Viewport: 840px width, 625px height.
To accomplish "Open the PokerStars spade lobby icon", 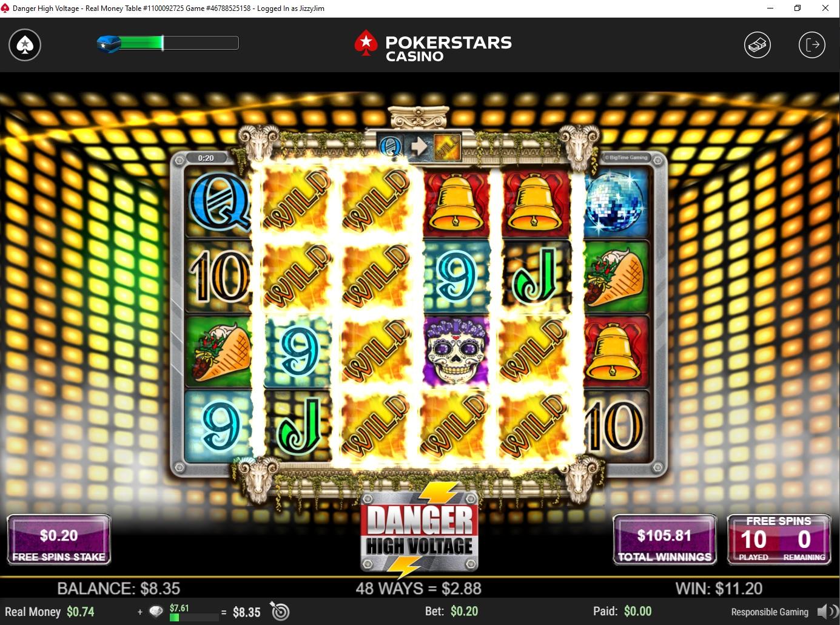I will pos(25,45).
